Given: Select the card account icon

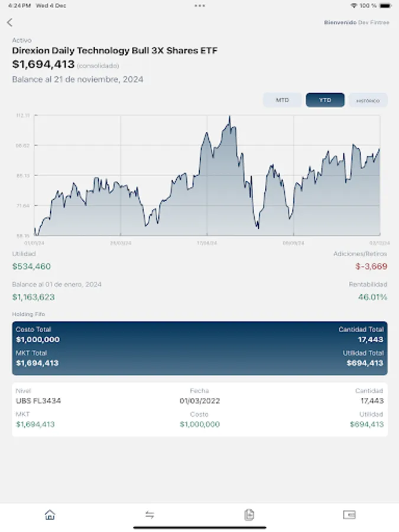Looking at the screenshot, I should coord(349,515).
